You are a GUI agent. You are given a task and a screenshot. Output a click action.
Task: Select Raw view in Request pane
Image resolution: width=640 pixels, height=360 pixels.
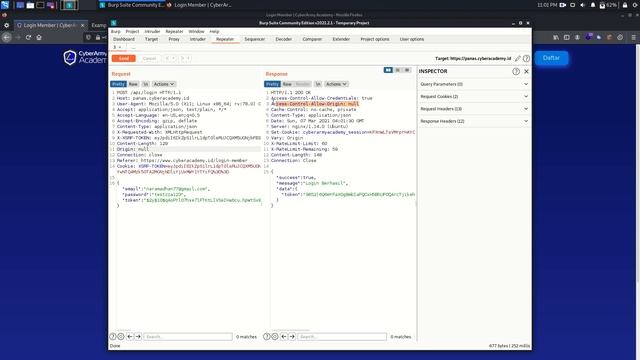click(x=133, y=84)
